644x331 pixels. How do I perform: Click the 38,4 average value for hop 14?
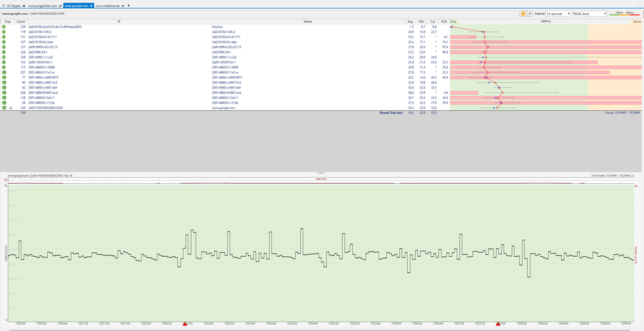tap(410, 92)
